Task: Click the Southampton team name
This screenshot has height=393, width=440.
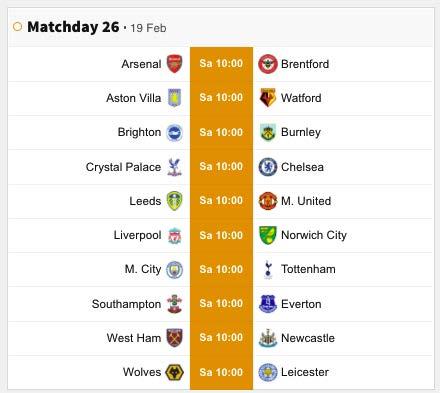Action: tap(126, 304)
